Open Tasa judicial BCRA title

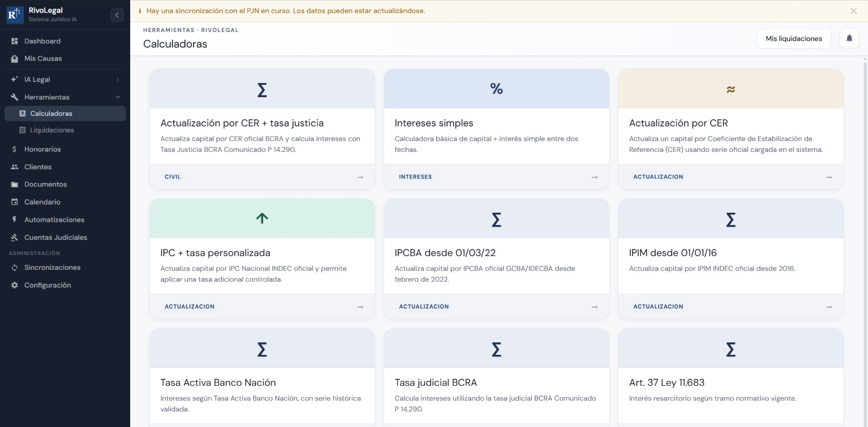436,383
